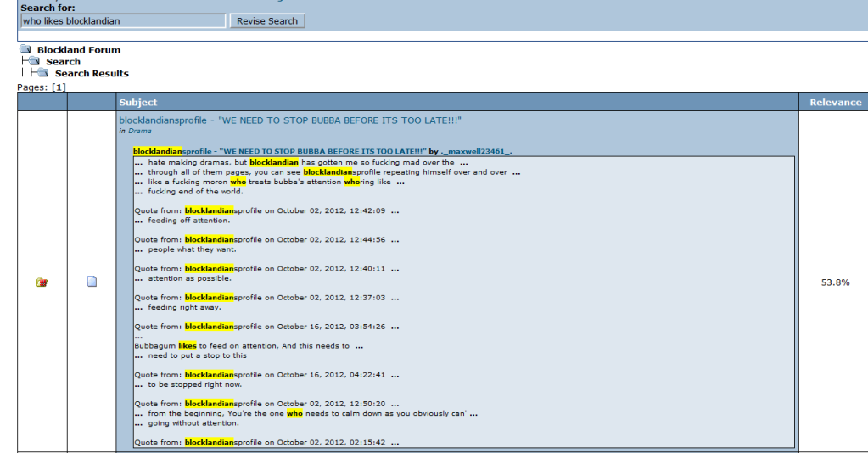
Task: Go to the Search breadcrumb link
Action: (63, 61)
